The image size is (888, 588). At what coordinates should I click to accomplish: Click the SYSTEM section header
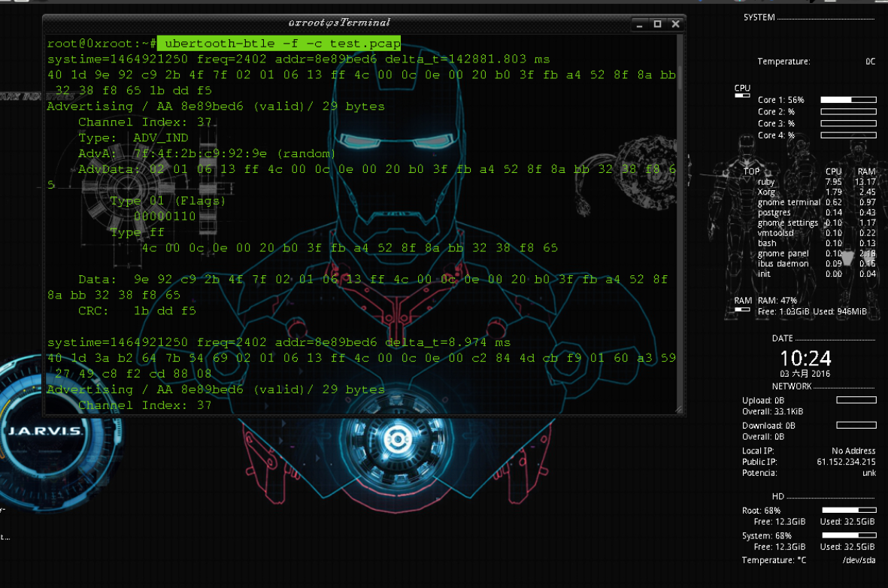tap(759, 17)
